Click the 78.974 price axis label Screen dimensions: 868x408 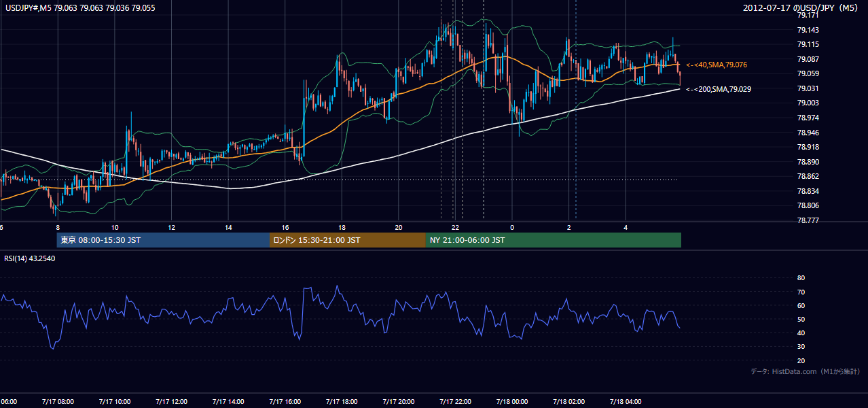tap(808, 118)
